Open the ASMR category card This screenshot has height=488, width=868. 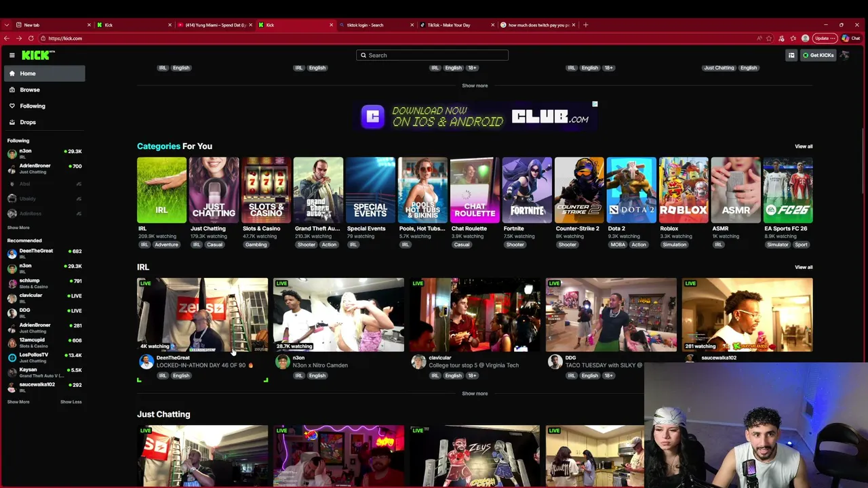click(736, 190)
